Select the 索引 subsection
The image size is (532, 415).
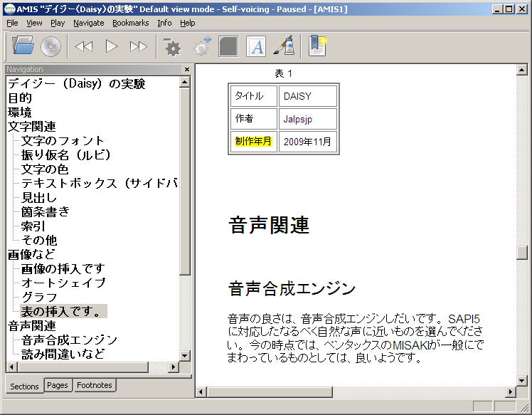[x=33, y=226]
